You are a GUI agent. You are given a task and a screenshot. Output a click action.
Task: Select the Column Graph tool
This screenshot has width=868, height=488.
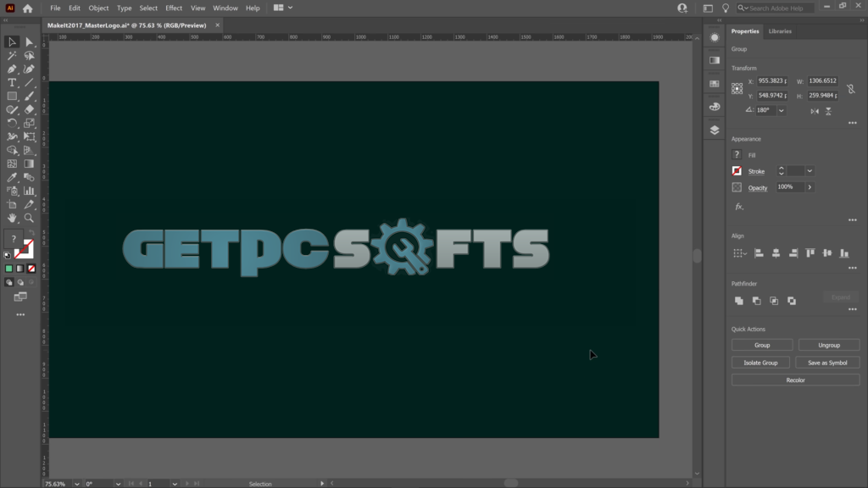click(30, 191)
